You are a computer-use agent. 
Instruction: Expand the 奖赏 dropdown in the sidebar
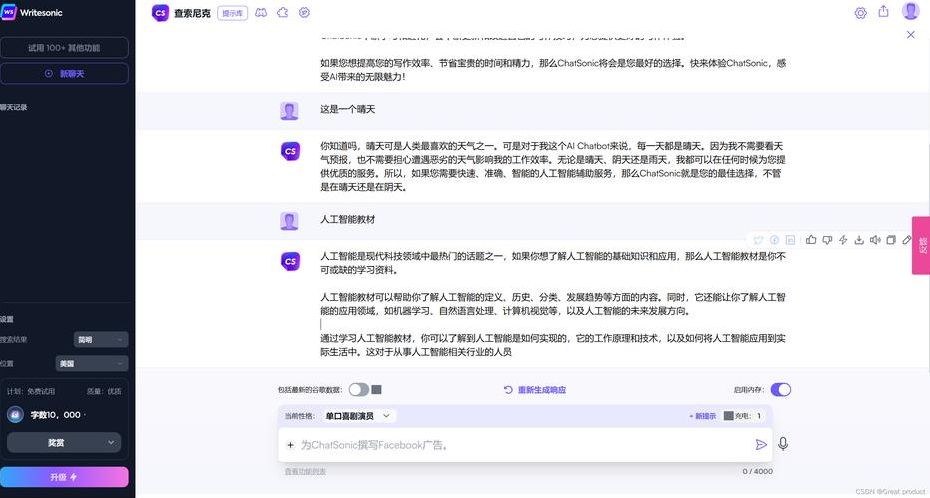(x=64, y=442)
